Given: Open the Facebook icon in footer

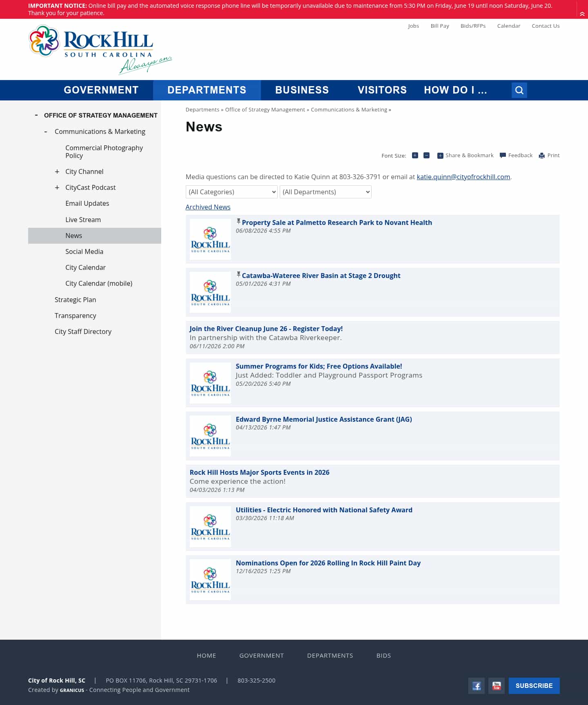Looking at the screenshot, I should [476, 686].
